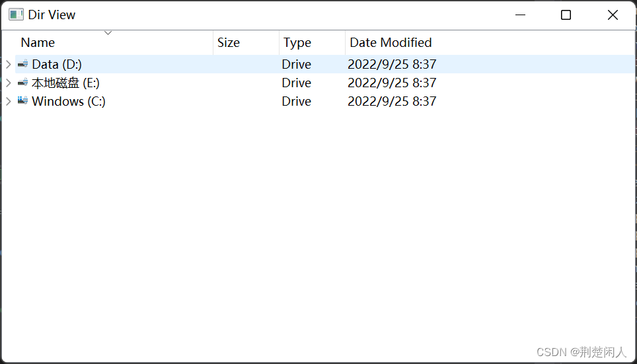The height and width of the screenshot is (364, 637).
Task: Maximize the Dir View window
Action: point(566,15)
